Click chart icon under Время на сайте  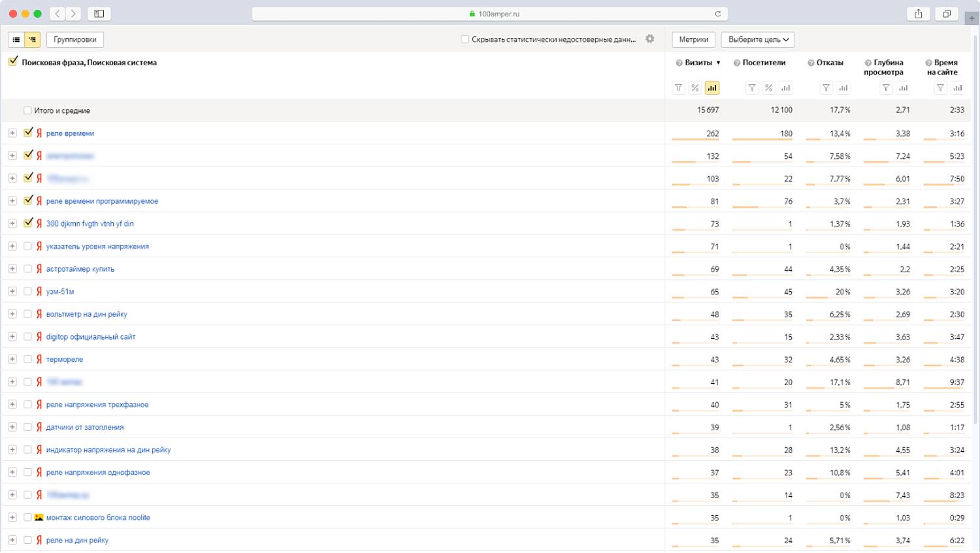pos(957,87)
